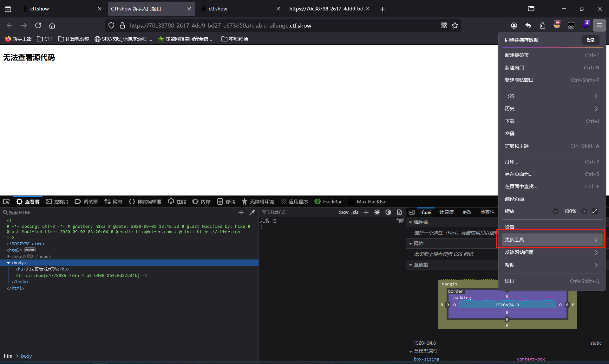Open the 本地靶场 bookmark folder
609x364 pixels.
235,39
